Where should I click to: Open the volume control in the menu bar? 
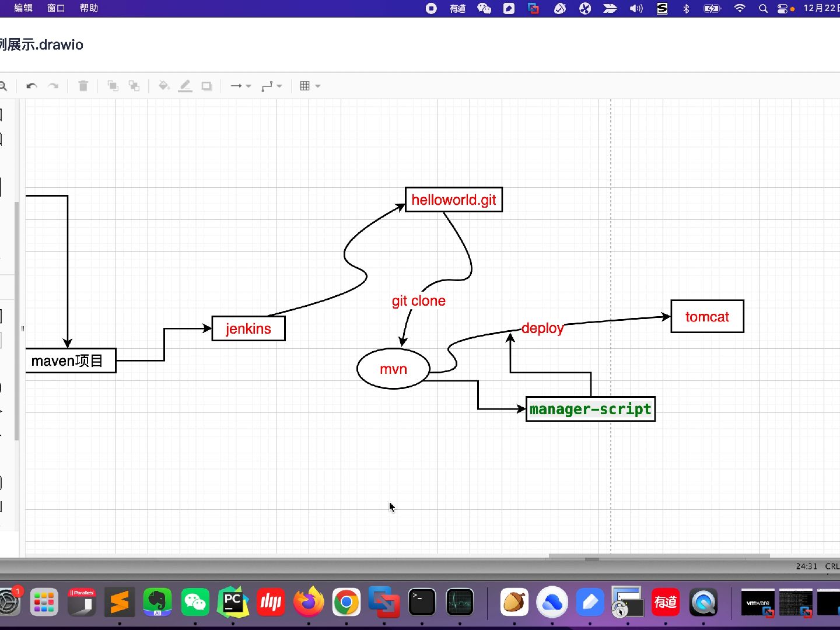coord(636,8)
